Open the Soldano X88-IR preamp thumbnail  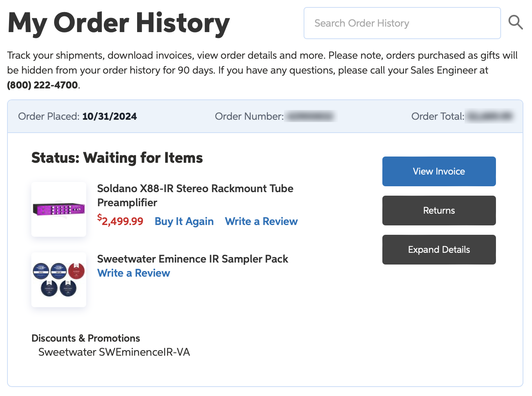[59, 209]
